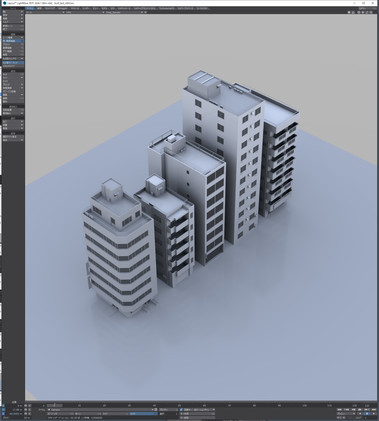Click the viewport rotate icon
The height and width of the screenshot is (421, 379).
(x=363, y=12)
